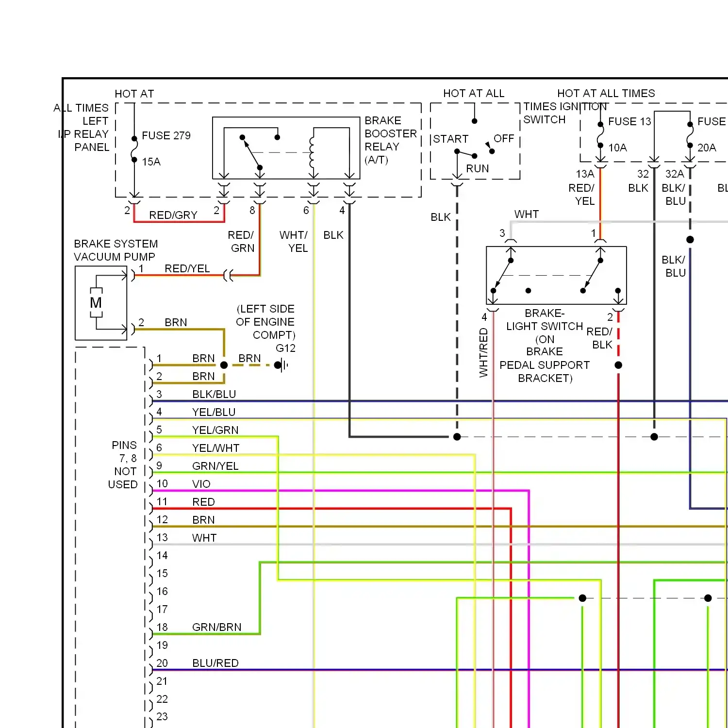Select the YEL/GRN label on pin 5
Screen dimensions: 728x728
click(215, 430)
